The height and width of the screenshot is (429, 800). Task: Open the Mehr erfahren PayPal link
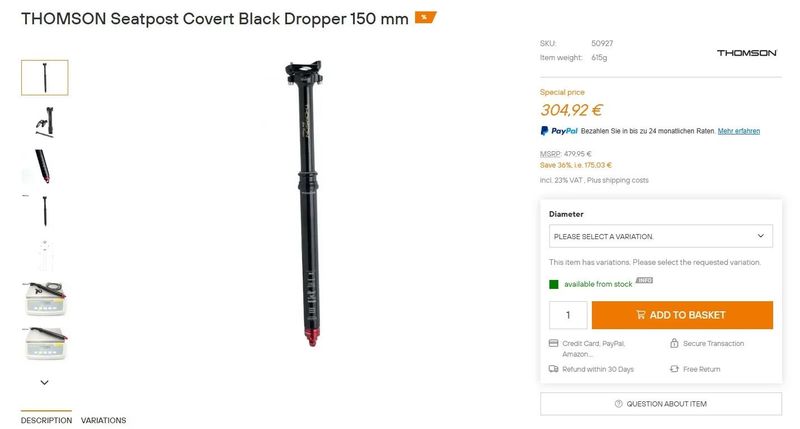739,131
